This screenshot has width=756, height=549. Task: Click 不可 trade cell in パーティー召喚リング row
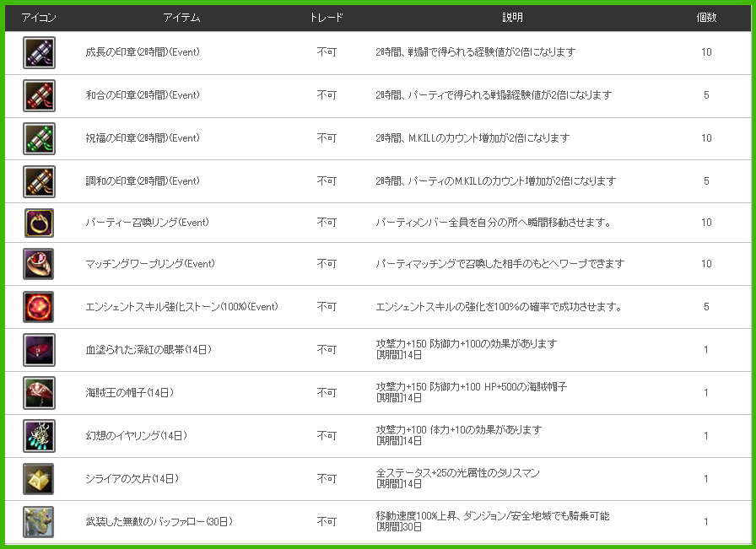(x=327, y=222)
